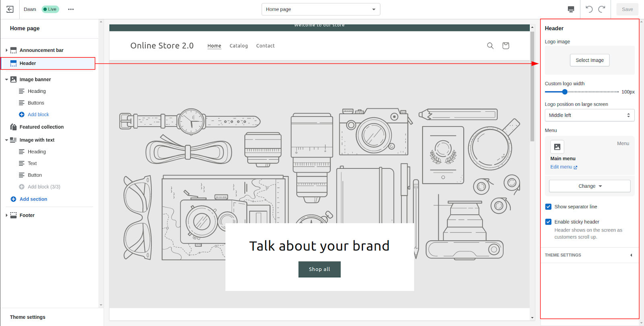Click the Image banner section icon

13,80
